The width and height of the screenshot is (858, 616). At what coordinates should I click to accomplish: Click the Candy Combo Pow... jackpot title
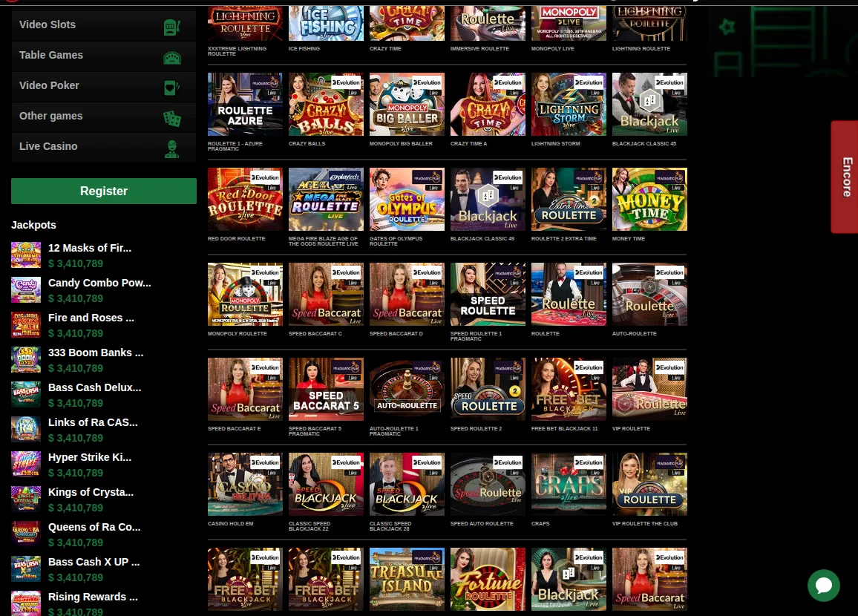99,283
